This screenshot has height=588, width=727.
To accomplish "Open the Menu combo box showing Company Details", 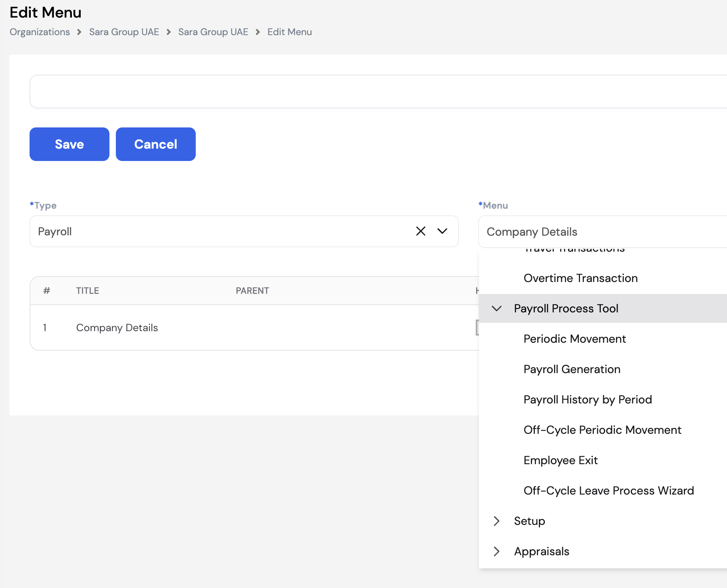I will tap(602, 232).
